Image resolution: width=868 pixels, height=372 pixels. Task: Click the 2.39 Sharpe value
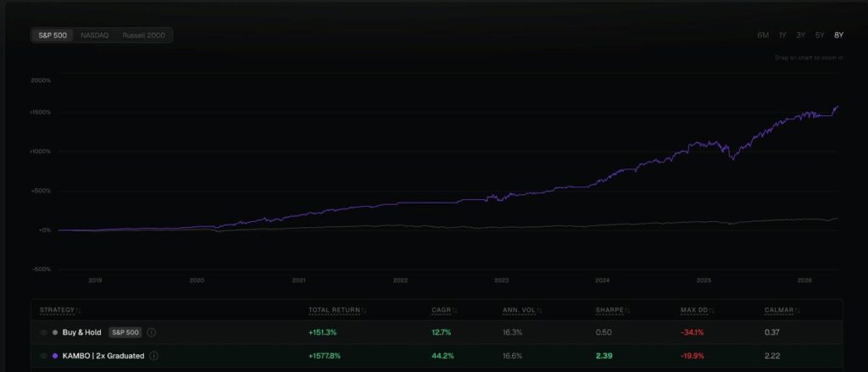604,356
